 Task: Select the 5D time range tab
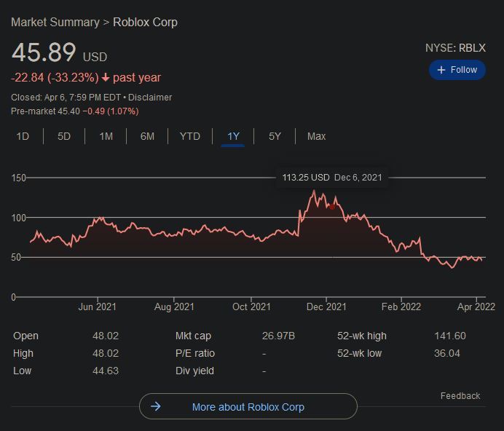pos(63,136)
